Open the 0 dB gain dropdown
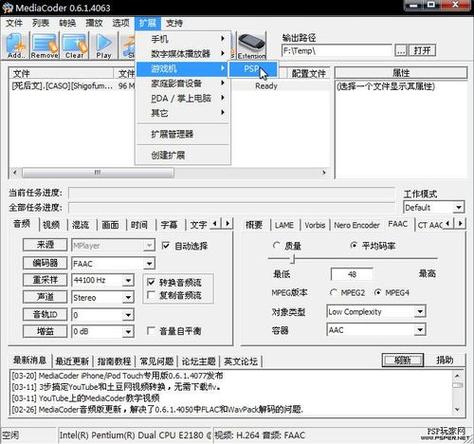The width and height of the screenshot is (474, 444). (x=128, y=332)
